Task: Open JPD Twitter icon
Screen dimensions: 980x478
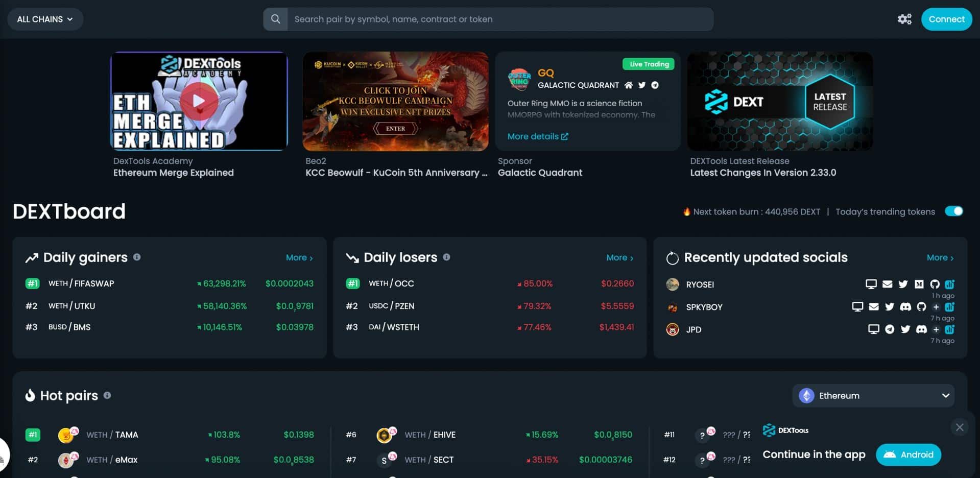Action: click(x=905, y=329)
